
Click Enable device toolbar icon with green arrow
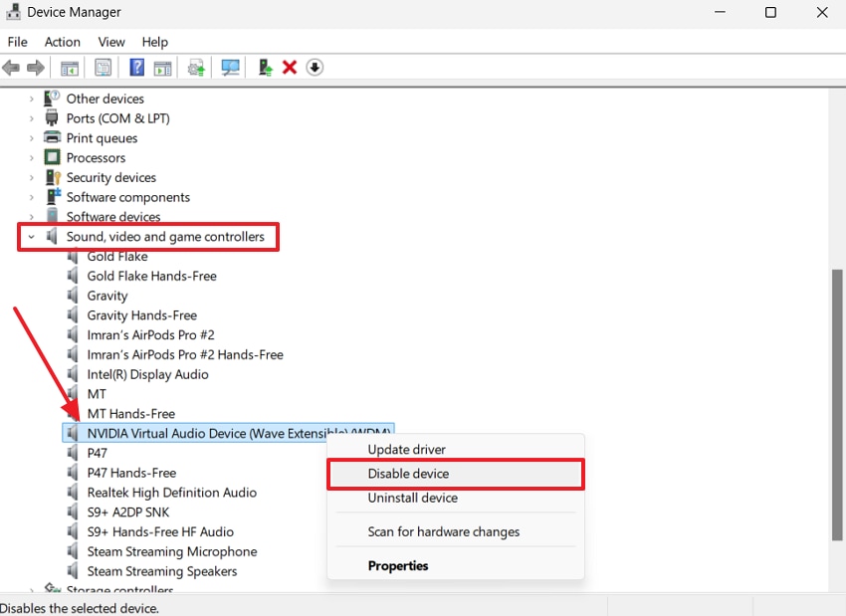tap(265, 68)
